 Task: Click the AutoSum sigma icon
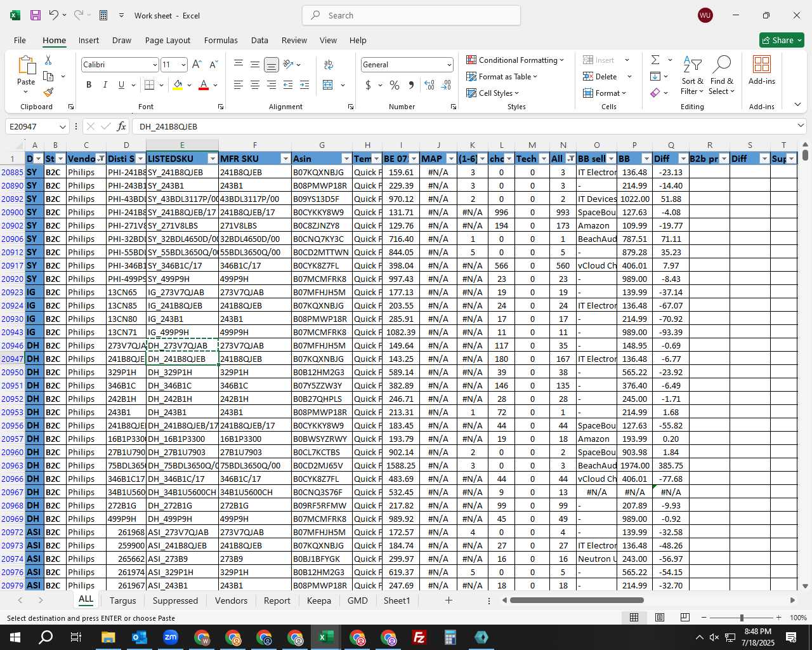[655, 60]
